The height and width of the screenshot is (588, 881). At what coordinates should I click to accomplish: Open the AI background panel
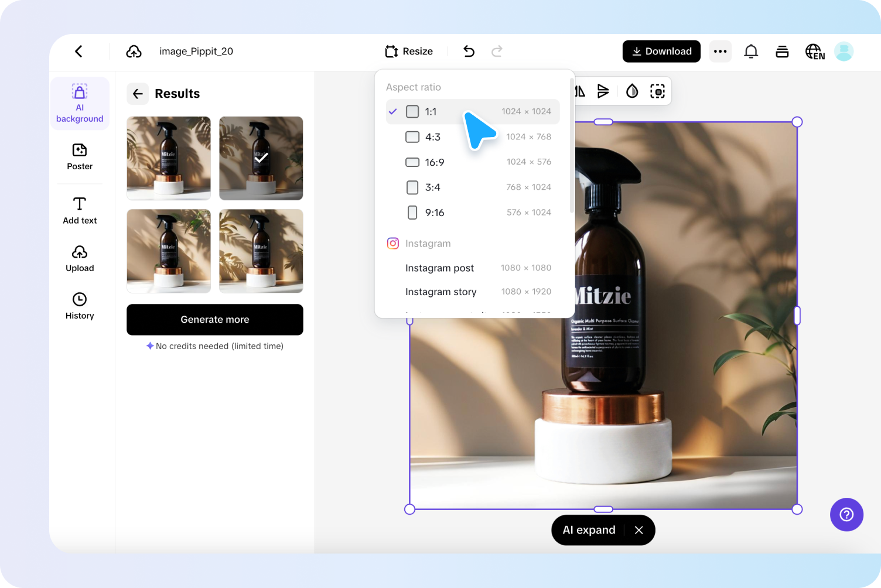(80, 103)
